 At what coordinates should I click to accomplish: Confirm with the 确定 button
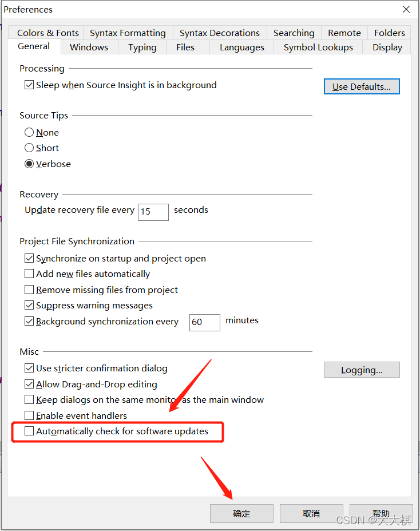[241, 513]
